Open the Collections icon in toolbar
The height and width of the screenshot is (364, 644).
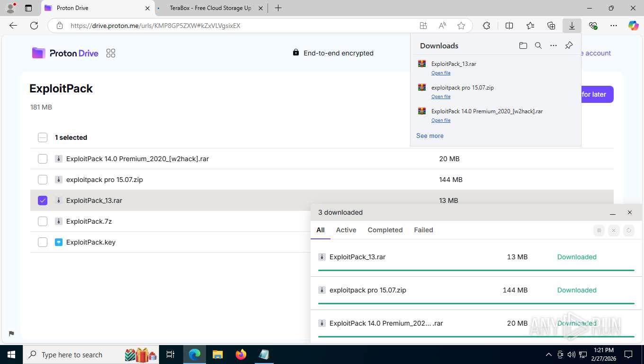pos(551,26)
